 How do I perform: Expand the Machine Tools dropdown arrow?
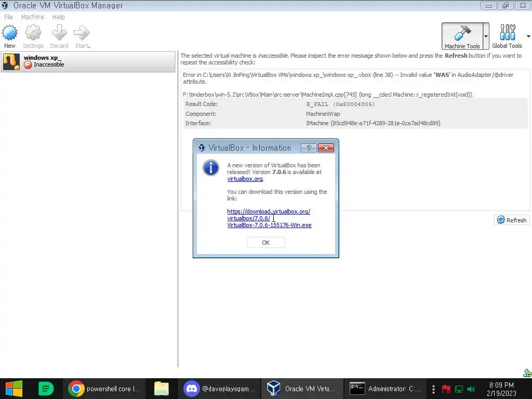tap(486, 36)
